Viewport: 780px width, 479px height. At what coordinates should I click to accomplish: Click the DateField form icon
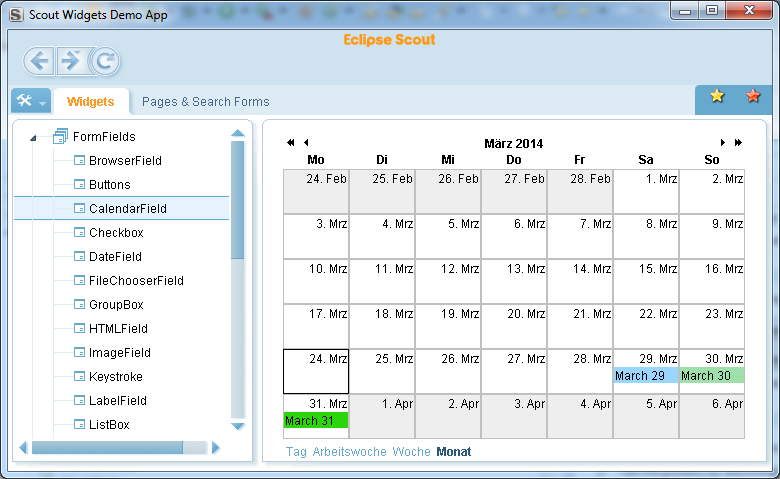(x=79, y=256)
